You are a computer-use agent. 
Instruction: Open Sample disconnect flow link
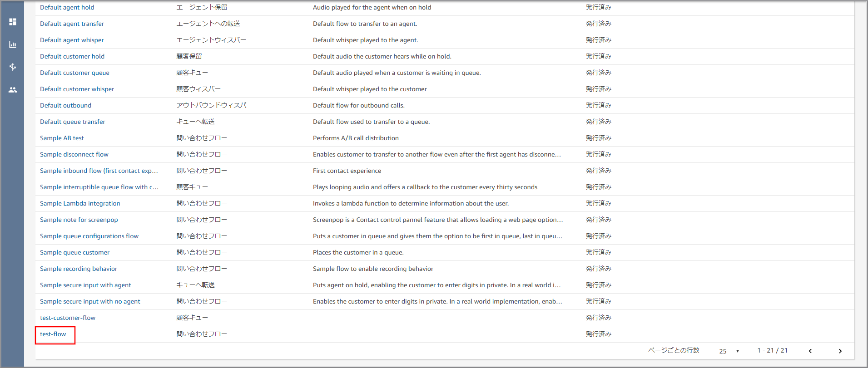[x=74, y=155]
